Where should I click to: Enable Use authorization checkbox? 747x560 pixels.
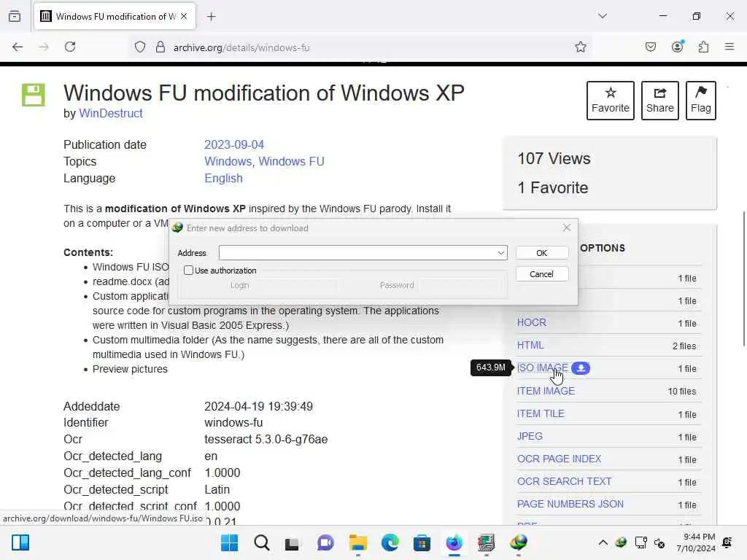pos(189,271)
